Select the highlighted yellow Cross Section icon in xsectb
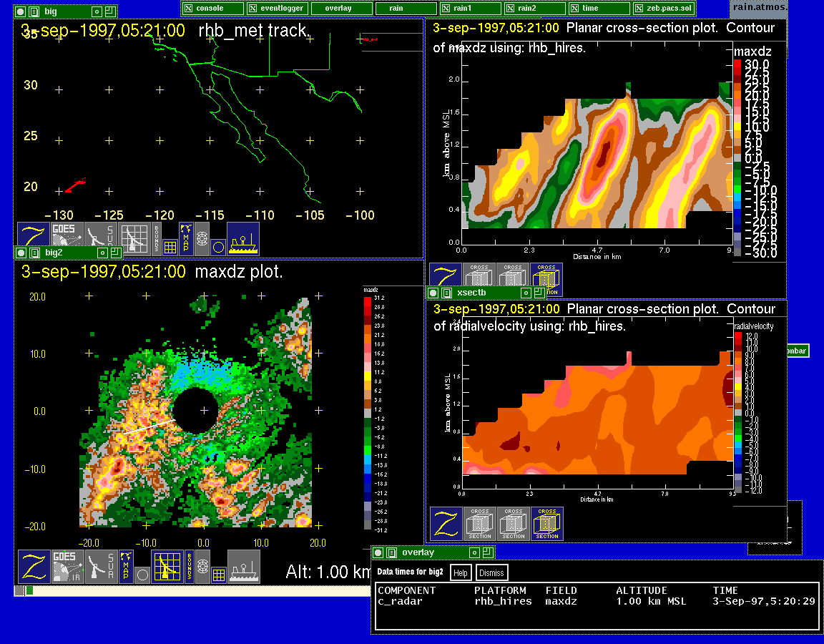 pos(547,524)
